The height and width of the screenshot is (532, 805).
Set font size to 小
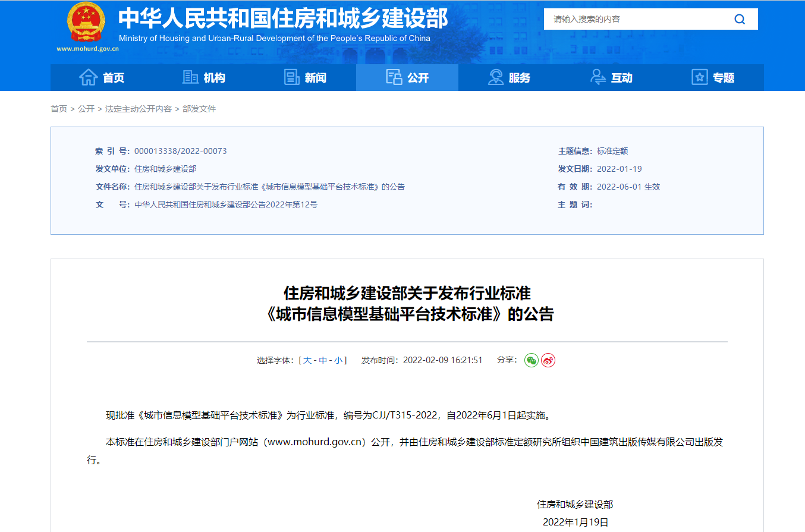click(338, 360)
